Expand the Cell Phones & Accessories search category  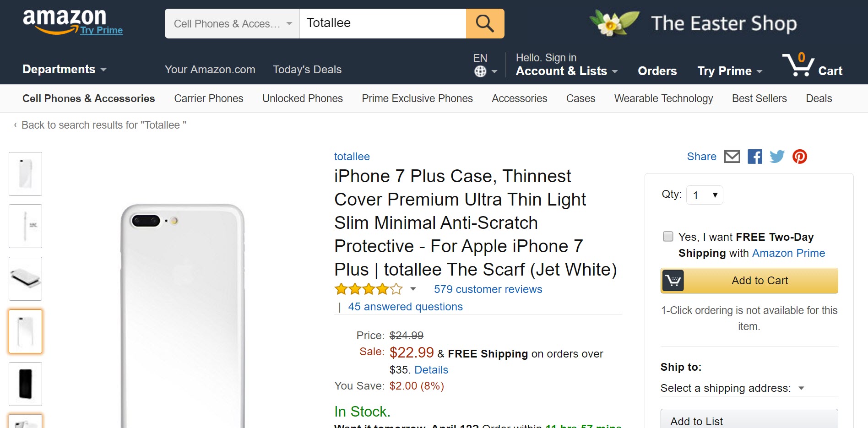[x=232, y=24]
